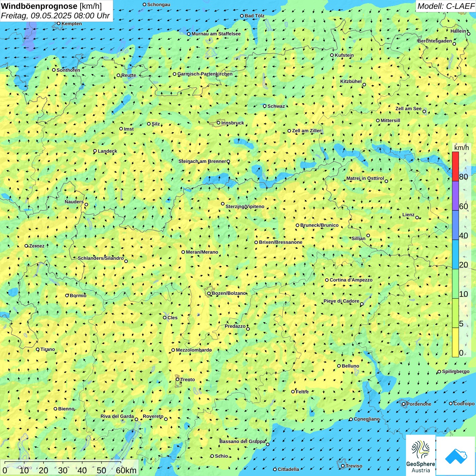Click the Kitzbühel city marker

(364, 85)
